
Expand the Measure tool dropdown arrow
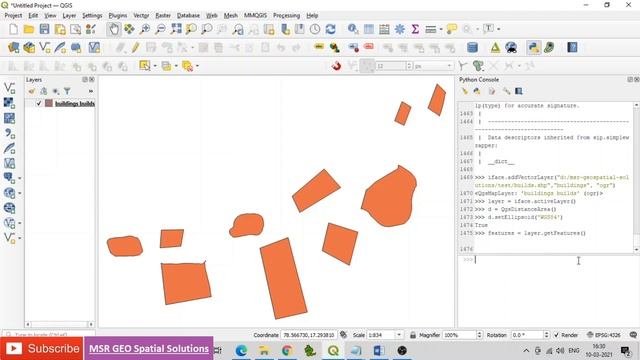pyautogui.click(x=441, y=29)
